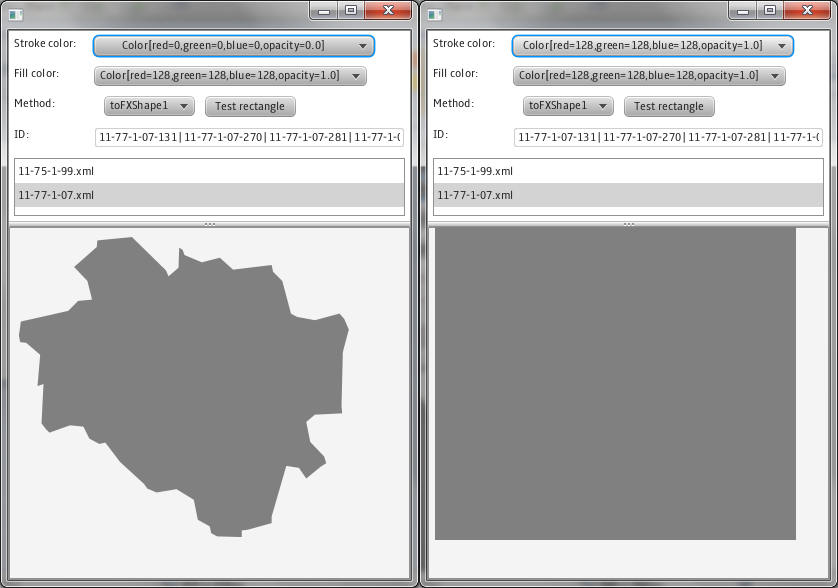Click the right window's title bar app icon
Screen dimensions: 838x588
coord(434,13)
